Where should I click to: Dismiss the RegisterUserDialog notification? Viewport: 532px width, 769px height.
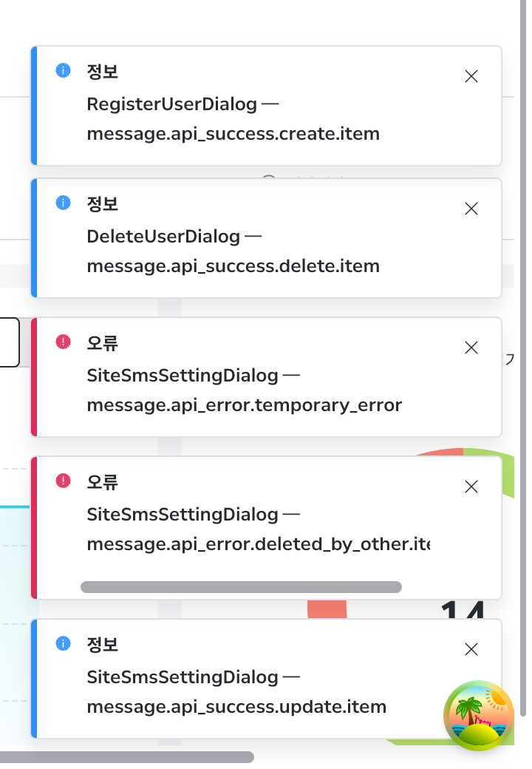coord(471,76)
